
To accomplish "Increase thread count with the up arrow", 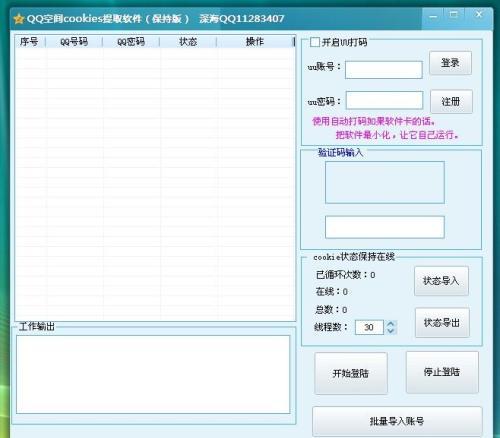I will 391,324.
